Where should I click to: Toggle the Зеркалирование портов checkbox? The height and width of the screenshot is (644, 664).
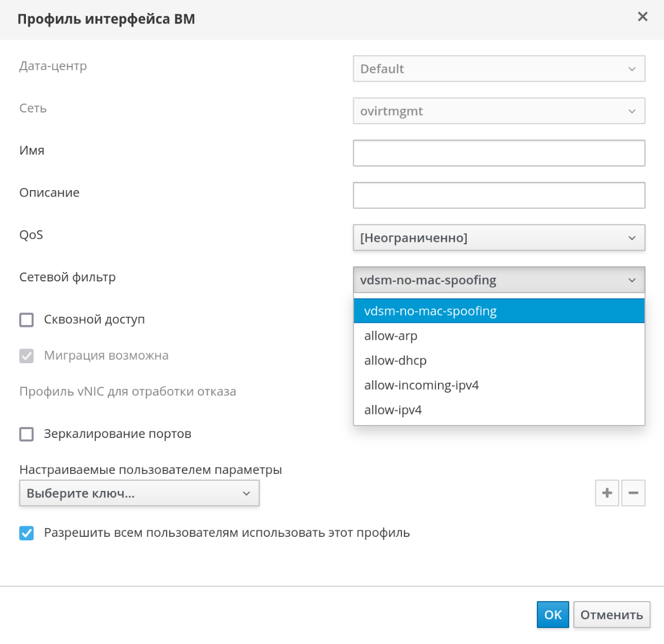(26, 434)
